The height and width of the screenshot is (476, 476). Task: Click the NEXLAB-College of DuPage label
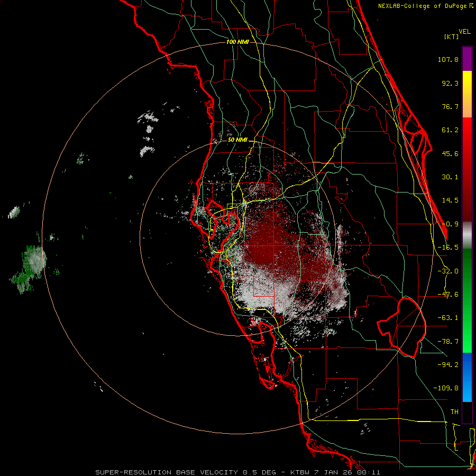(426, 6)
